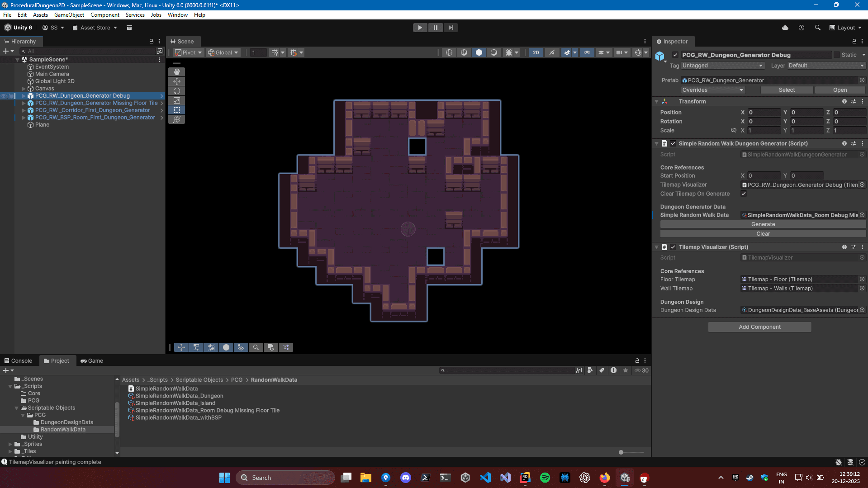This screenshot has height=488, width=868.
Task: Toggle the Static checkbox in Inspector
Action: coord(836,55)
